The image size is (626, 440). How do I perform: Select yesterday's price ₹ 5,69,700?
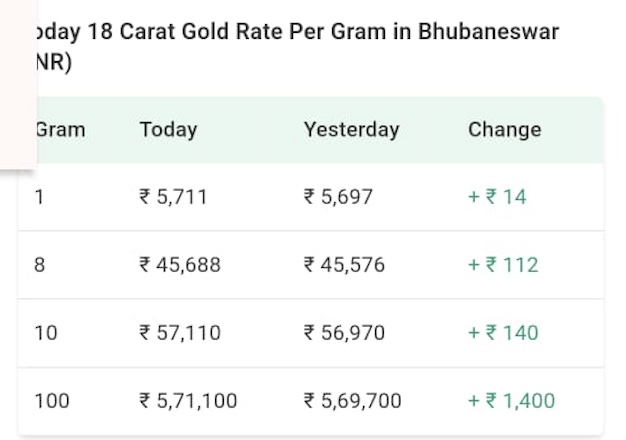tap(352, 401)
